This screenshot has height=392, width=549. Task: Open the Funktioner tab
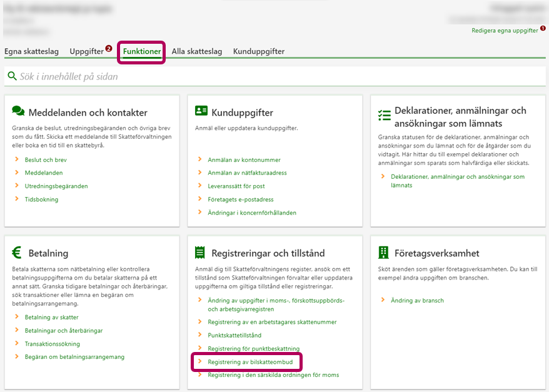[142, 51]
